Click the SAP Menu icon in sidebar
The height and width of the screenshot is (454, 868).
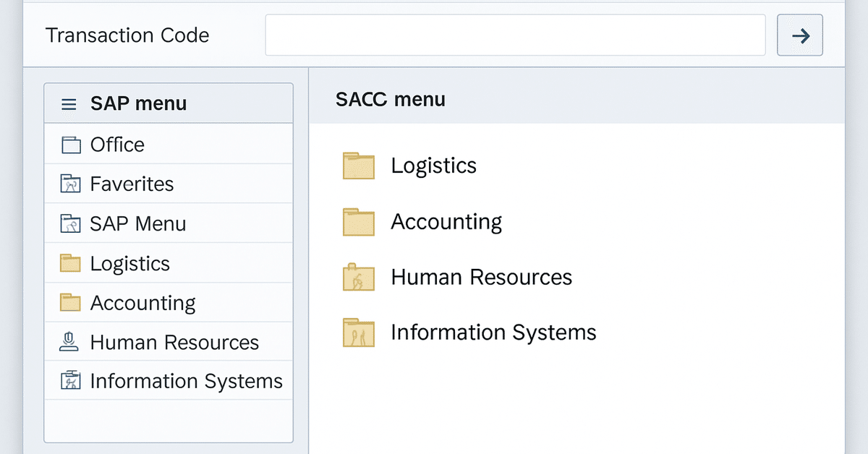pos(71,223)
